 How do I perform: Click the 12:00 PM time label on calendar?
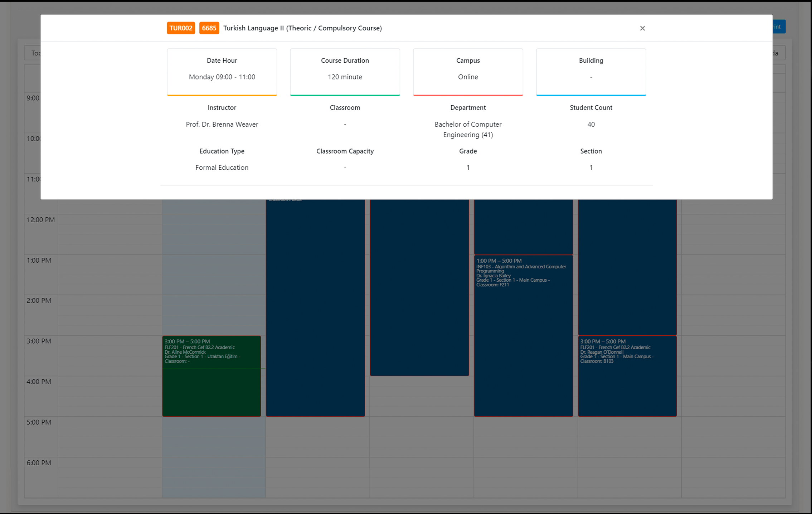[x=40, y=219]
